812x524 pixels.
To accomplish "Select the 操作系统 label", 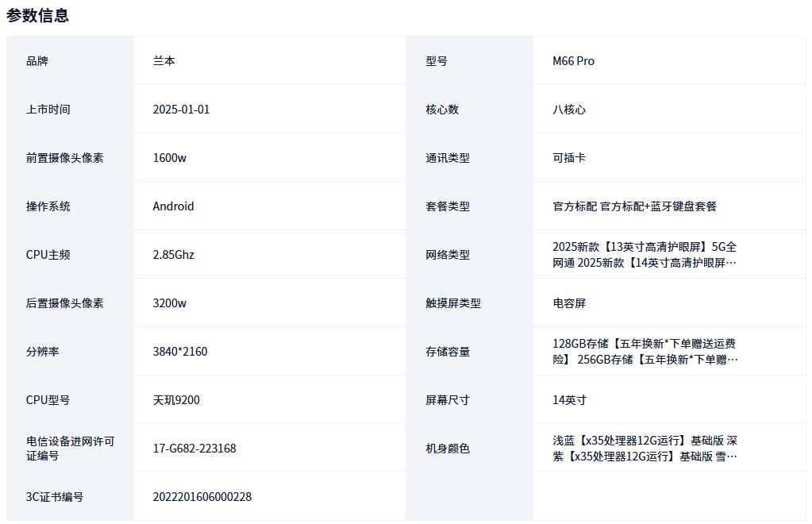I will (48, 206).
